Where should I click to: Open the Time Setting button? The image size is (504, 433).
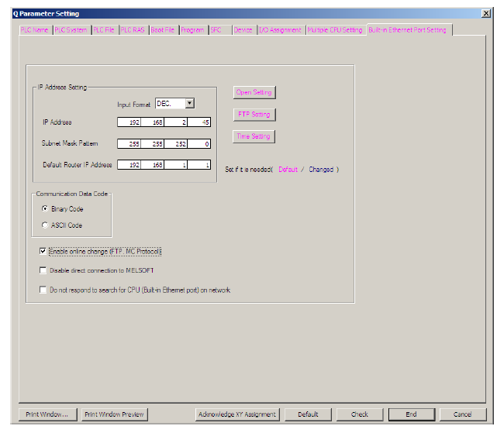[254, 136]
